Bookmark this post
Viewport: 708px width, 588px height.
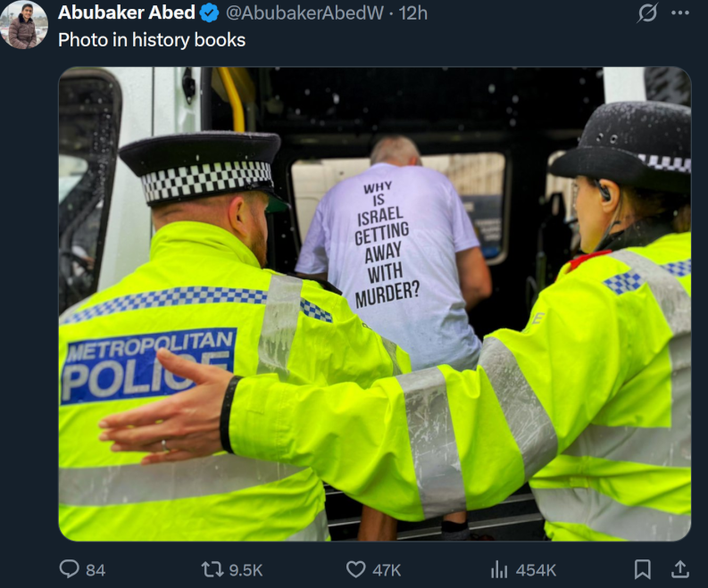pyautogui.click(x=642, y=569)
